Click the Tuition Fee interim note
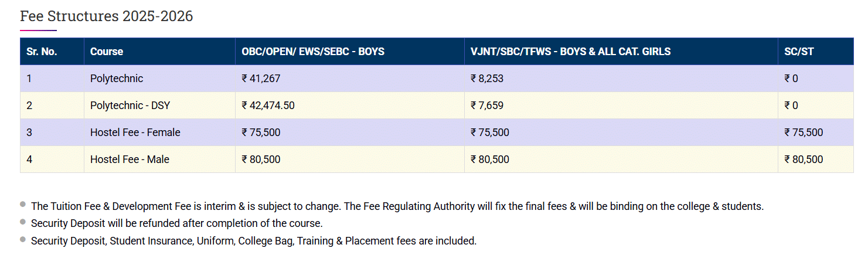Image resolution: width=868 pixels, height=258 pixels. click(x=397, y=206)
